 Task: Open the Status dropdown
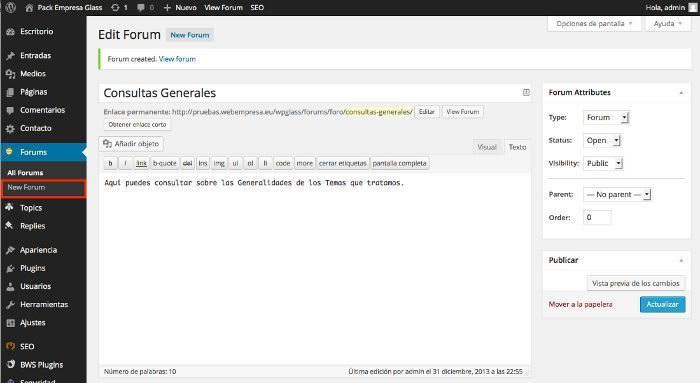click(602, 141)
